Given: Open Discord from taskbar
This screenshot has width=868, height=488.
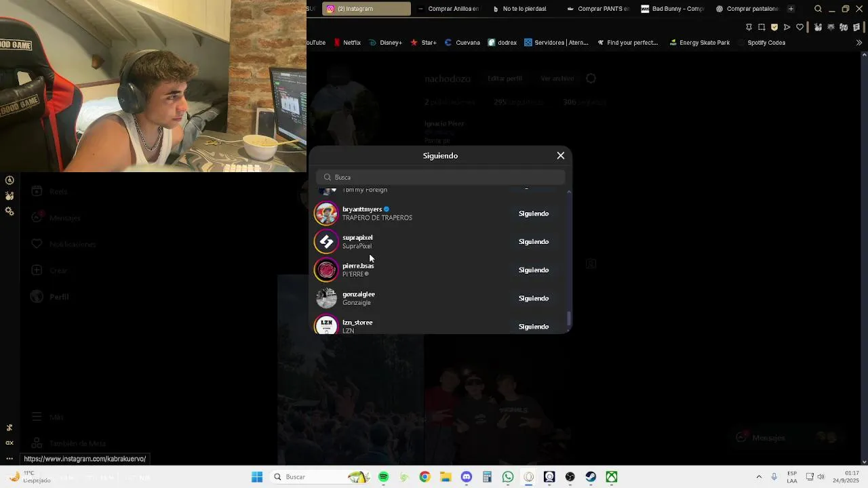Looking at the screenshot, I should point(466,477).
